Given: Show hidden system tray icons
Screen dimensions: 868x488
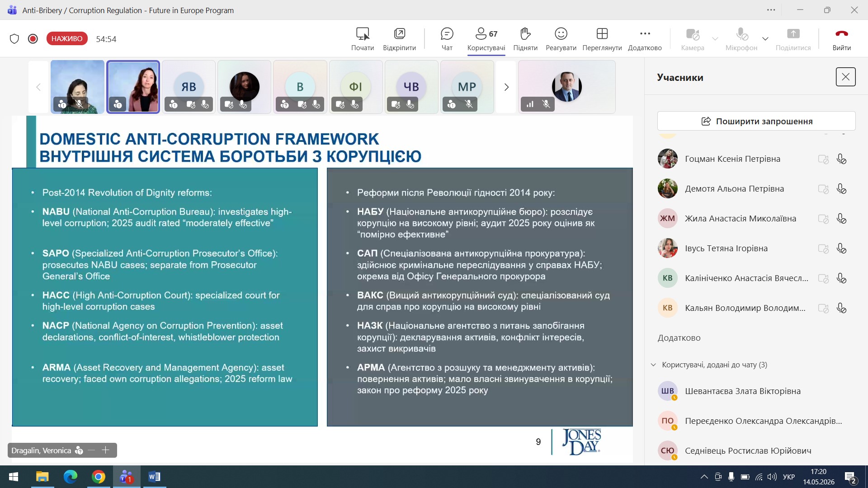Looking at the screenshot, I should (704, 477).
